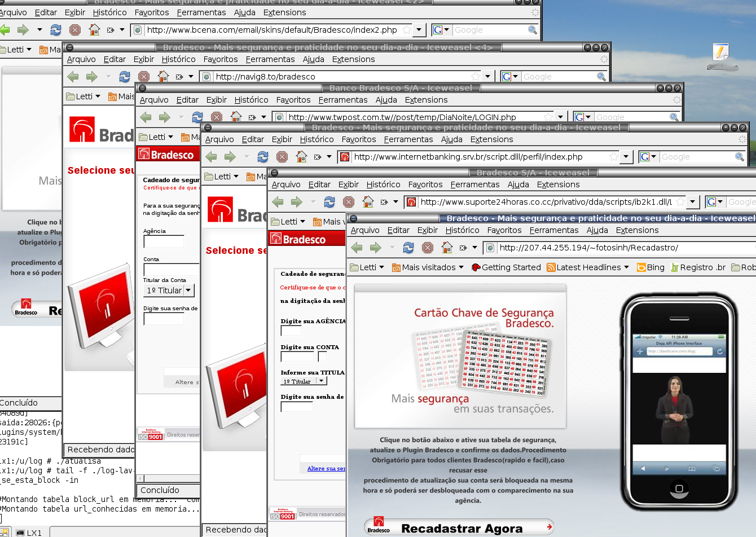Search magnifier in internetbanking.srv.br window
Screen dimensions: 756x537
(x=739, y=157)
